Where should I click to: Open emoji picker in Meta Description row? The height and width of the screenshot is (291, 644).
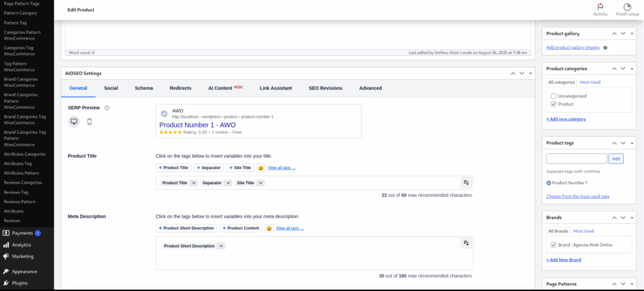tap(269, 228)
